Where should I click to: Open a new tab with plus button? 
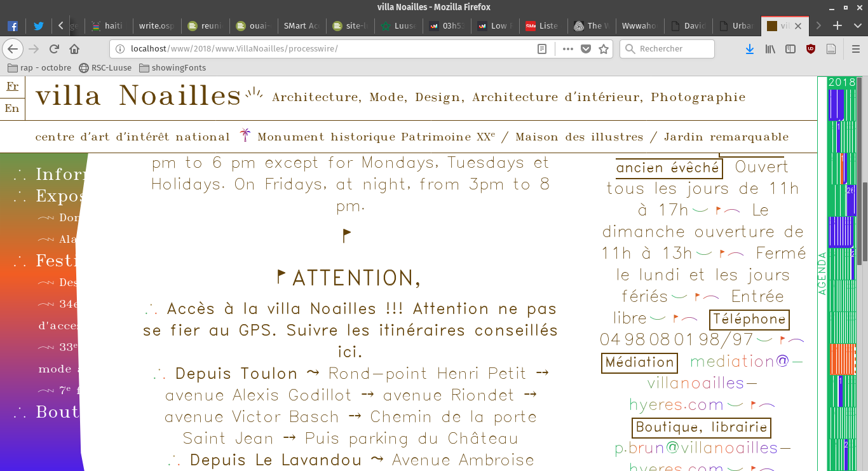click(837, 26)
